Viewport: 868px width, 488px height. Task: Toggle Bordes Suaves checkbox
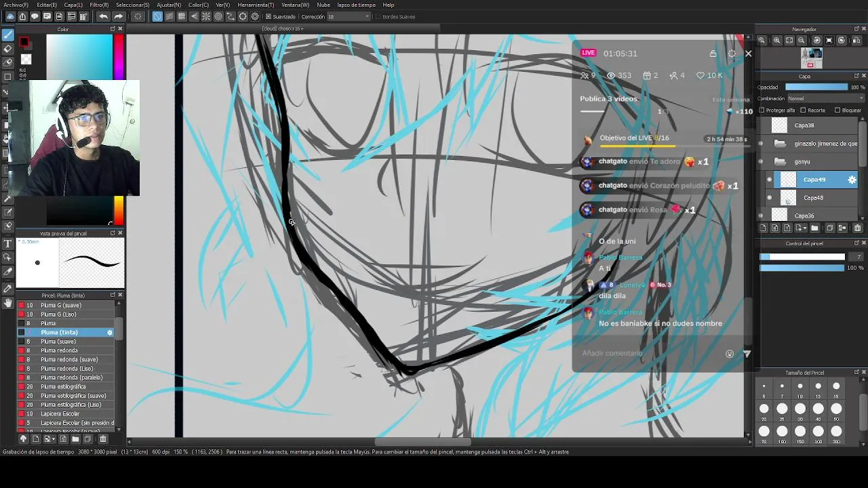378,16
